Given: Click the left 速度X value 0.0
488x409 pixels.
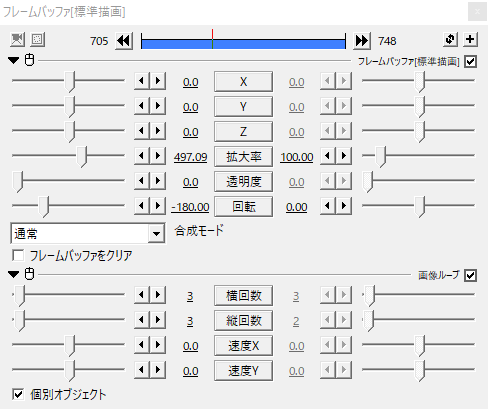Looking at the screenshot, I should click(191, 346).
